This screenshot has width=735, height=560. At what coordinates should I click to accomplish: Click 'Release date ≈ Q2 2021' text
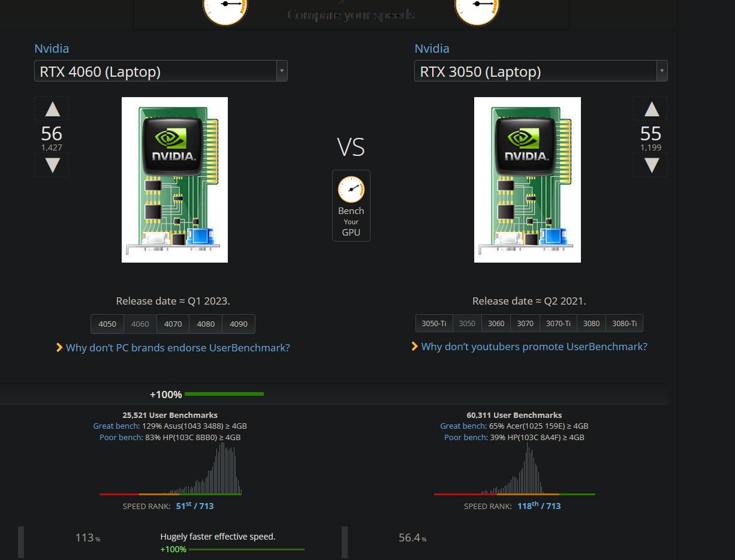point(529,301)
